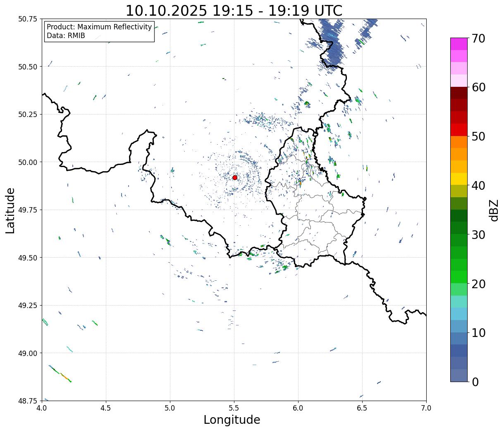
Task: Click the longitude tick label '7.0'
Action: click(426, 408)
